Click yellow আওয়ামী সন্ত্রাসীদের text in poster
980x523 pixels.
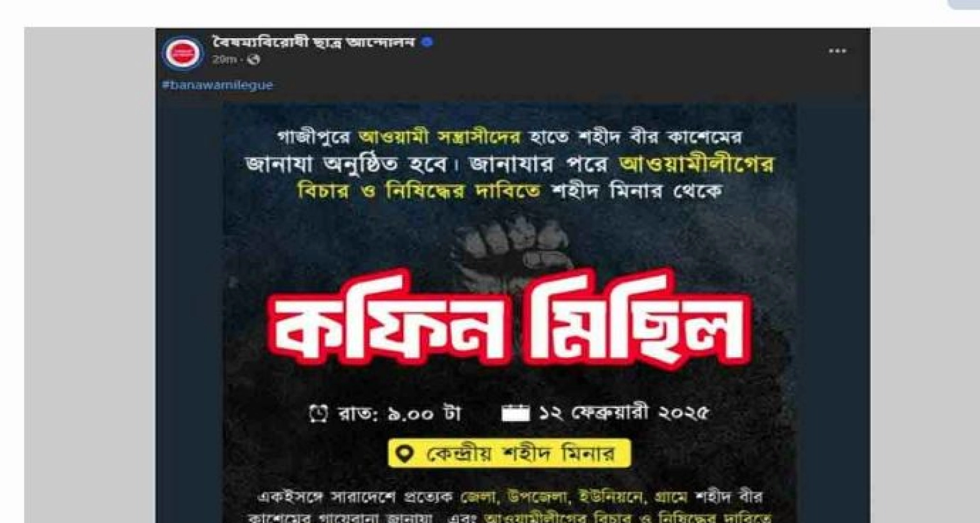point(440,136)
